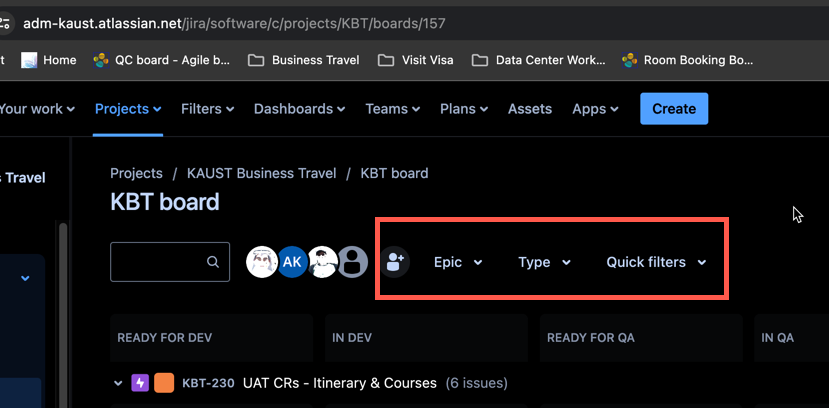The height and width of the screenshot is (408, 829).
Task: Click the purple epic lightning icon of KBT-230
Action: [x=140, y=383]
